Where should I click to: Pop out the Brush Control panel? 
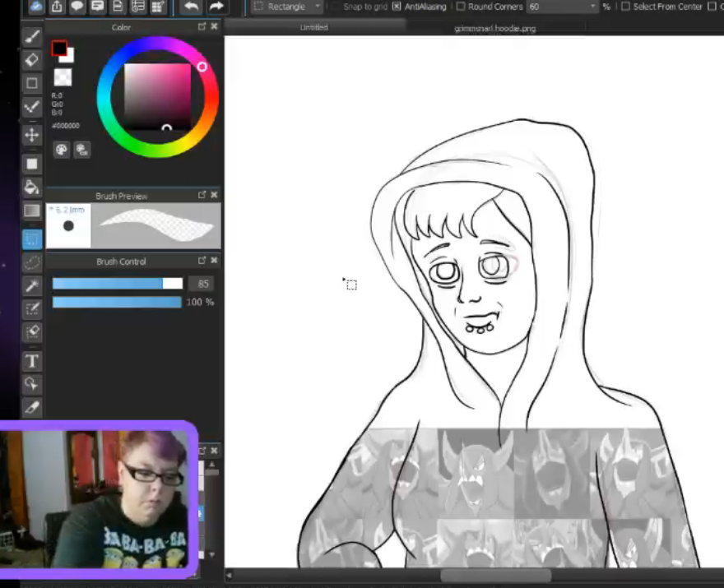coord(202,261)
